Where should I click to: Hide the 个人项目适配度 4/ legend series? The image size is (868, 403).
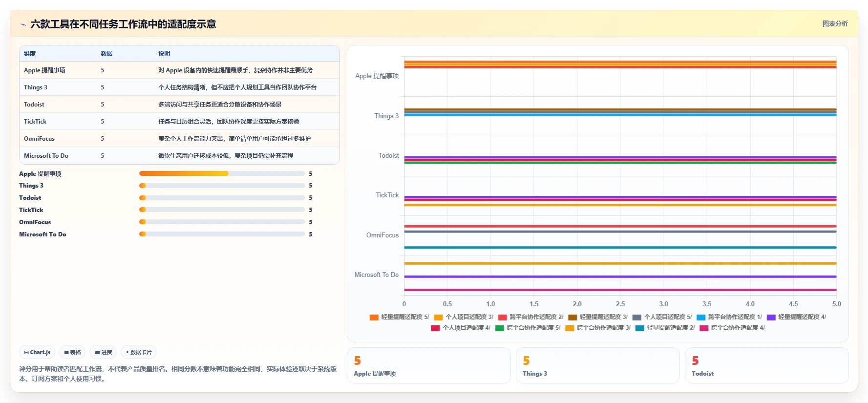461,328
